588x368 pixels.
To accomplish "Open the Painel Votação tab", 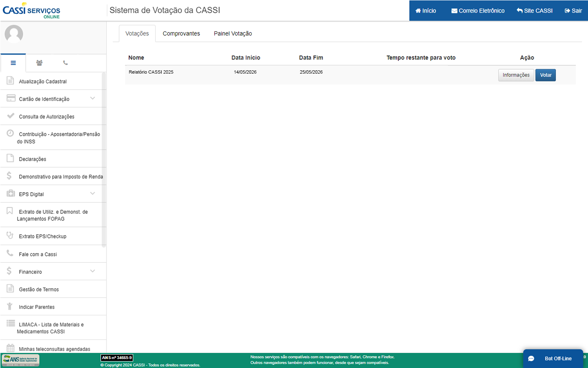I will [x=233, y=34].
